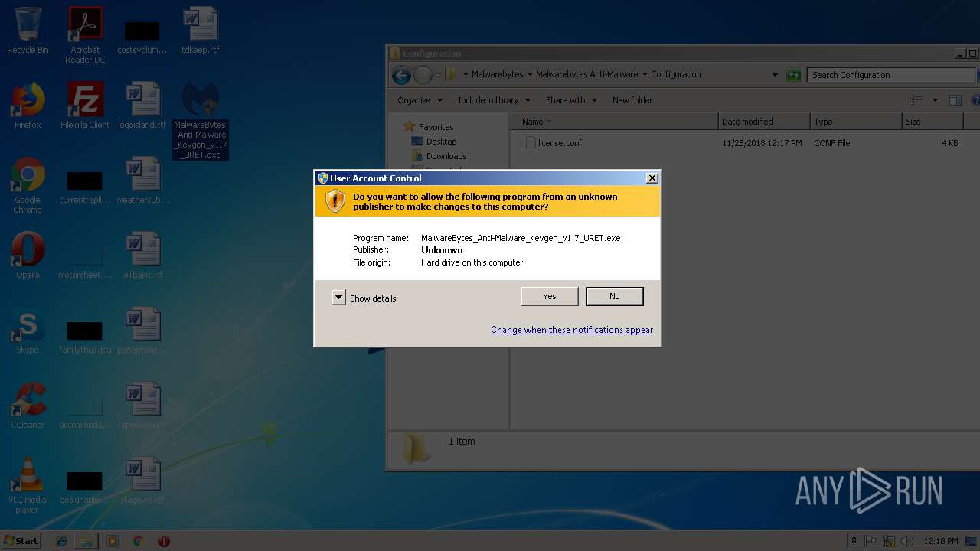Select MalwareBytes Keygen exe desktop icon
The height and width of the screenshot is (551, 980).
200,121
